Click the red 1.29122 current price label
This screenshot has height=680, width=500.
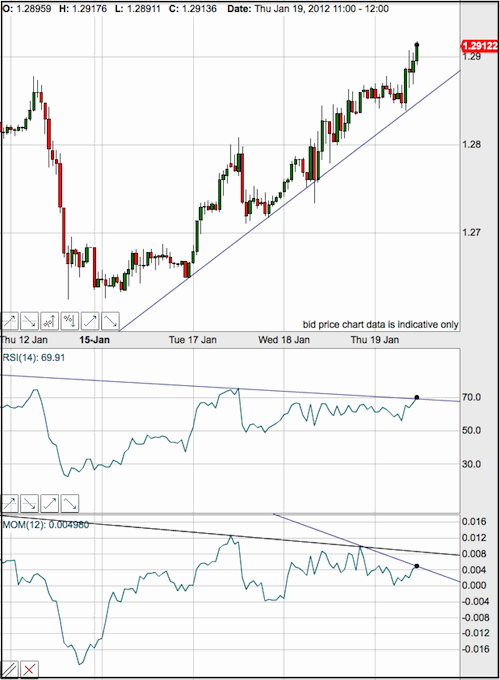coord(479,46)
